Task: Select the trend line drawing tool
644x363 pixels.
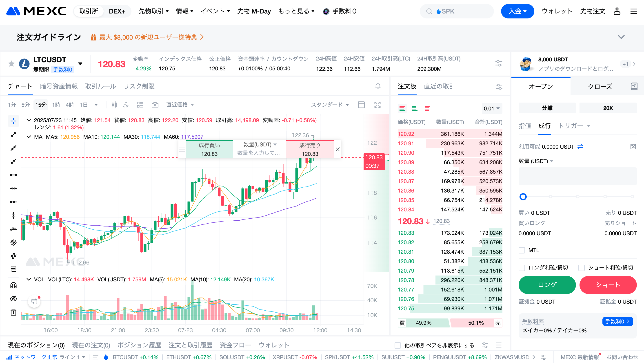Action: pos(13,134)
